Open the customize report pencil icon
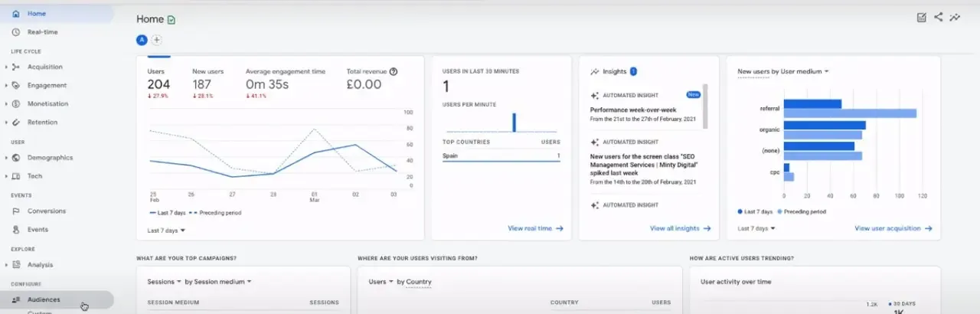 point(922,18)
